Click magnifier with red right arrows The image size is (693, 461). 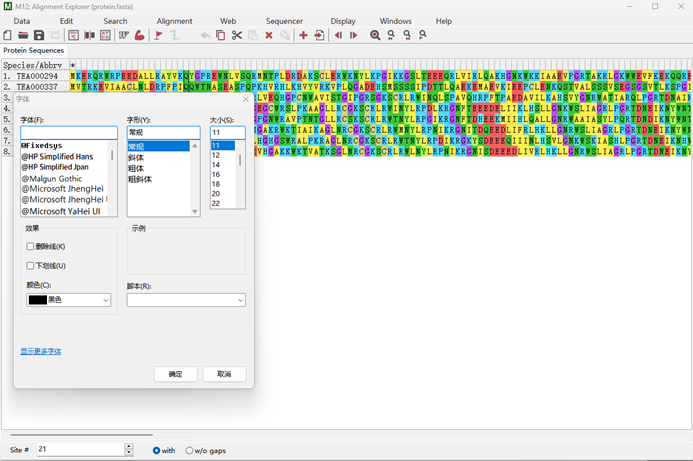[x=407, y=35]
